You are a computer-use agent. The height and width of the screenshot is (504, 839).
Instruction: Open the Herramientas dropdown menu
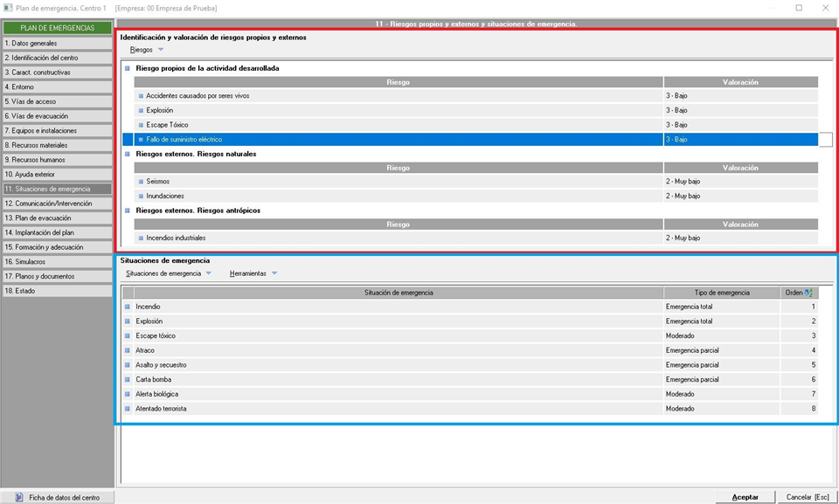coord(253,273)
